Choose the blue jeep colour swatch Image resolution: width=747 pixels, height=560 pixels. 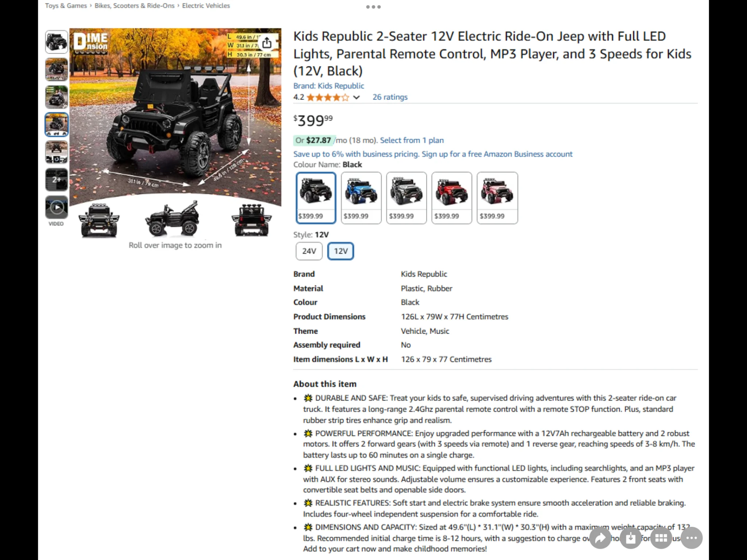pyautogui.click(x=361, y=198)
